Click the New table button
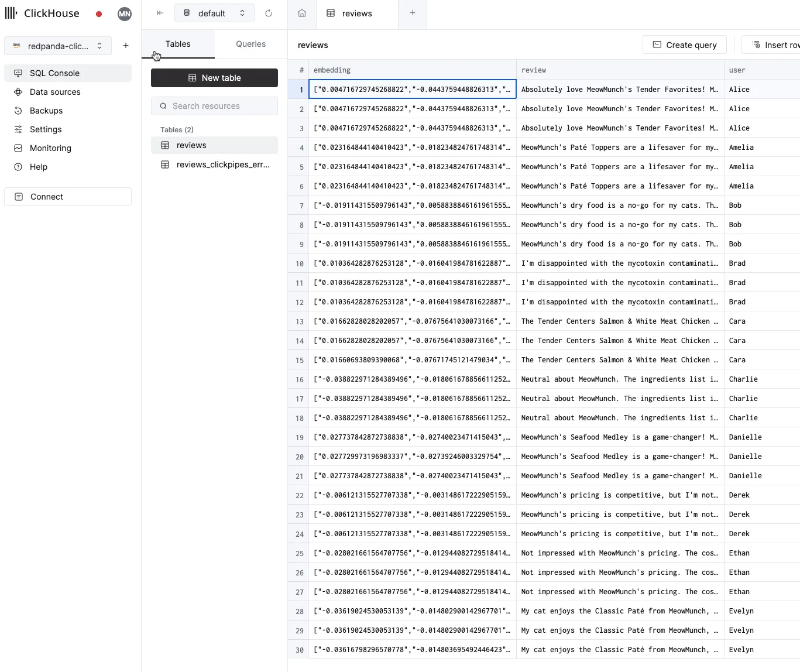 pyautogui.click(x=214, y=78)
